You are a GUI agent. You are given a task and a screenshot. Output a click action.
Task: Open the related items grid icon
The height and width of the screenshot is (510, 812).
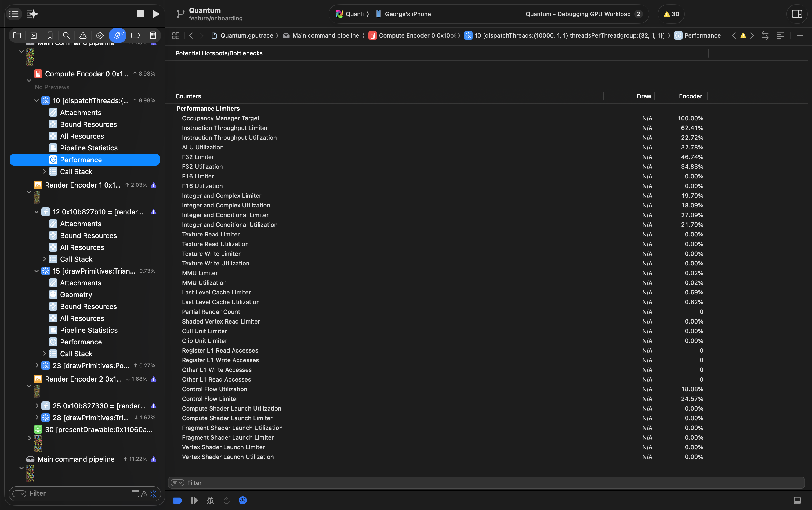[176, 35]
